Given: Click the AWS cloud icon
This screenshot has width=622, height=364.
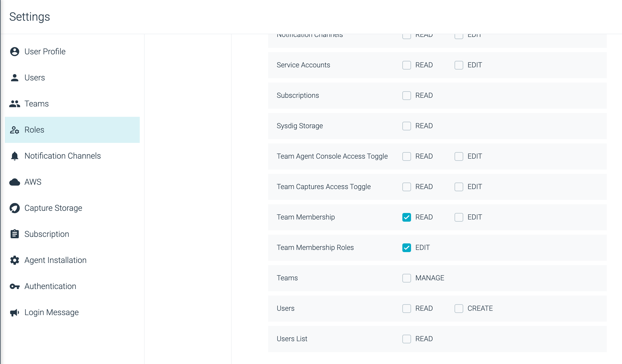Looking at the screenshot, I should point(15,182).
